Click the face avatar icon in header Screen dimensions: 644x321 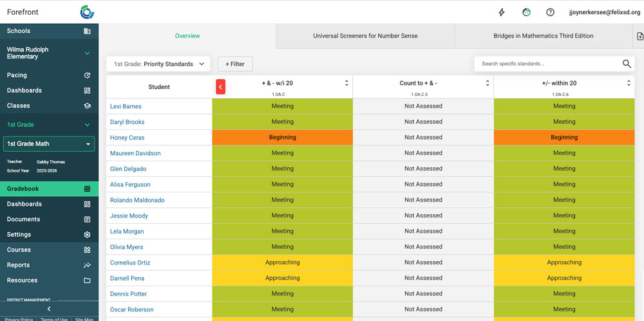click(x=526, y=12)
